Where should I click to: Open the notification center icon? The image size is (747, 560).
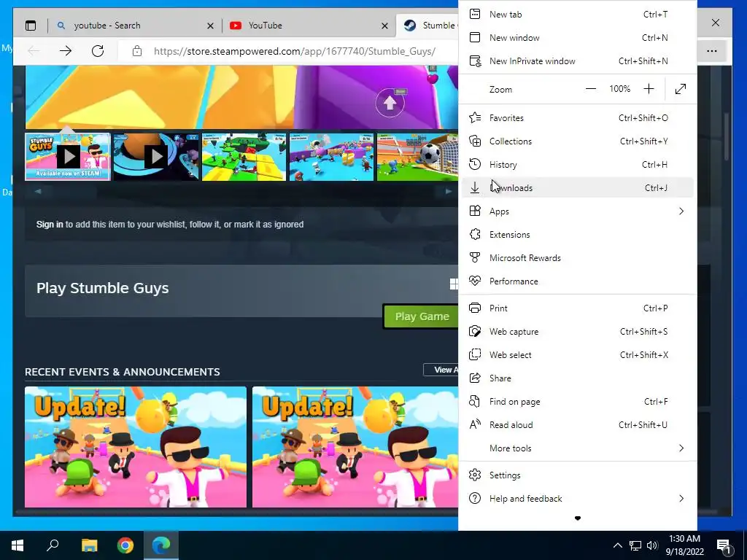coord(724,546)
